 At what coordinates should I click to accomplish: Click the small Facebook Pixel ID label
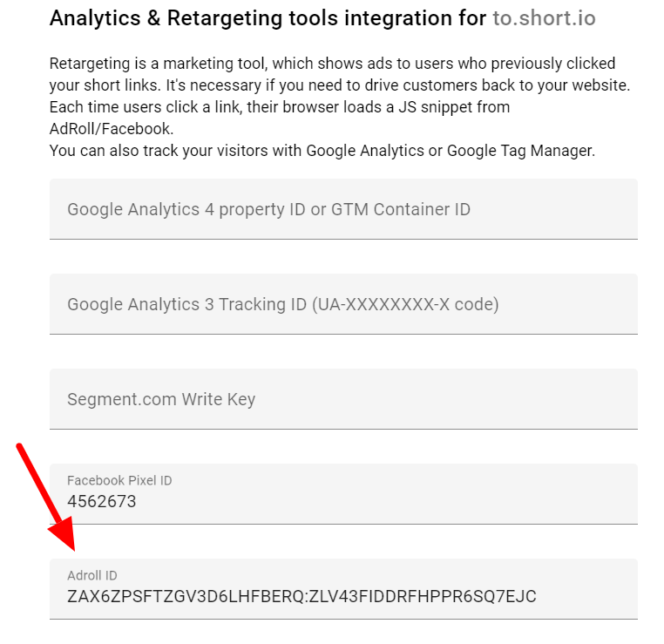pyautogui.click(x=113, y=480)
